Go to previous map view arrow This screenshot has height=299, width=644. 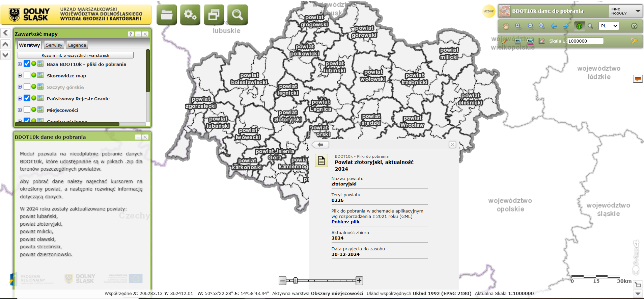point(554,26)
